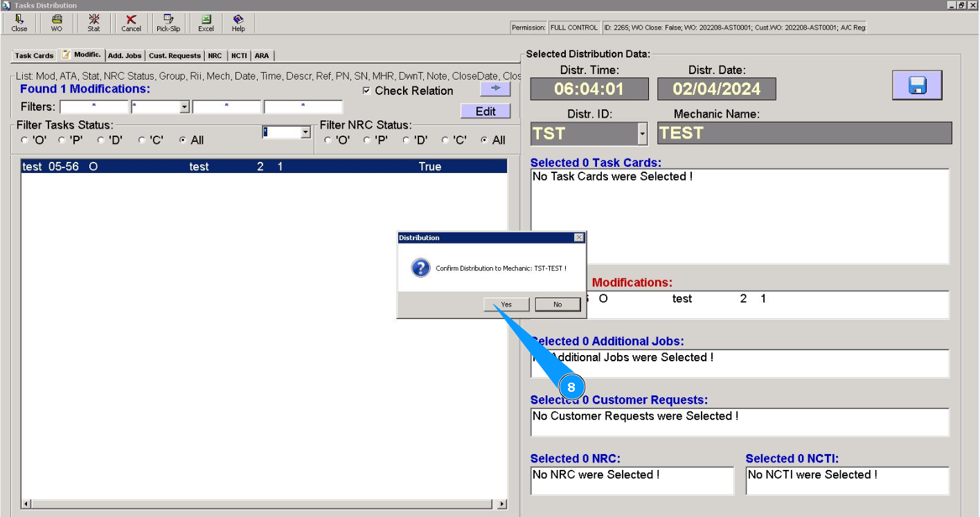Click the list's horizontal scrollbar right arrow

[502, 504]
